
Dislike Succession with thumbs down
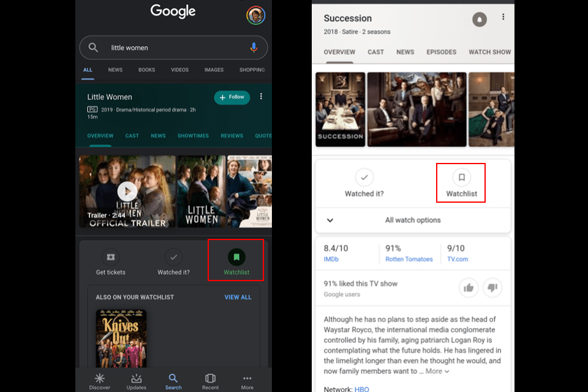tap(492, 288)
